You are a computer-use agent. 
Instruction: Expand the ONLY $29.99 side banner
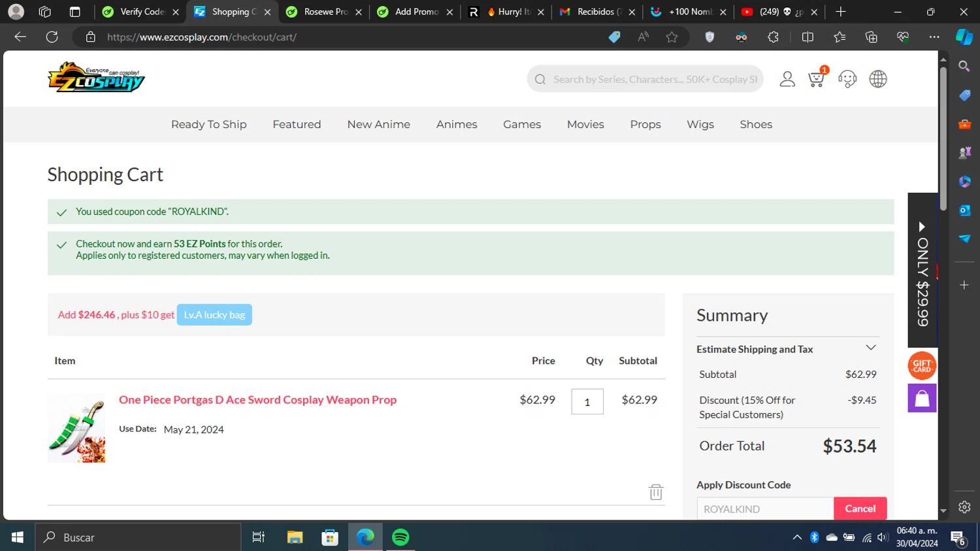coord(923,270)
